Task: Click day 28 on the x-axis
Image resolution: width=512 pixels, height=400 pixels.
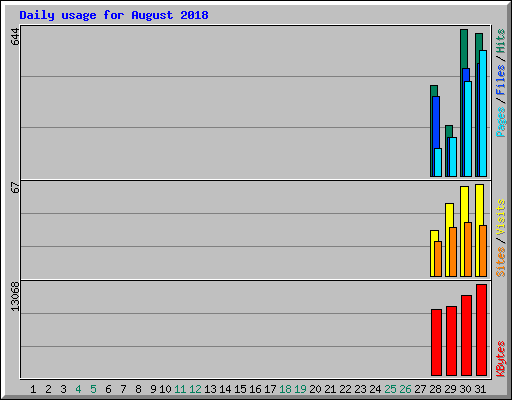Action: (x=435, y=389)
